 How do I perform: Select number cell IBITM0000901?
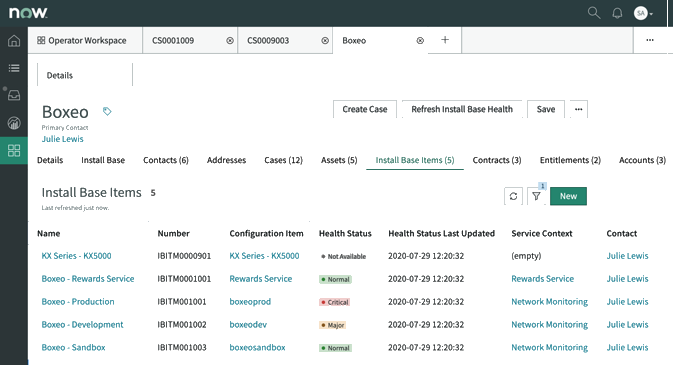(184, 256)
